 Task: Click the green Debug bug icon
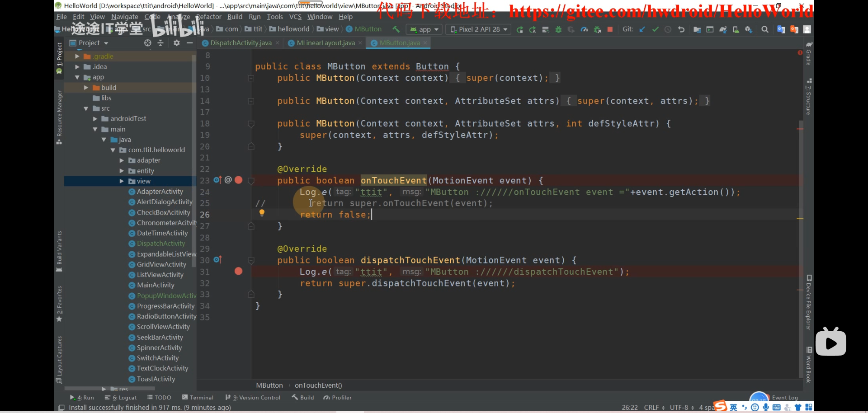(558, 29)
